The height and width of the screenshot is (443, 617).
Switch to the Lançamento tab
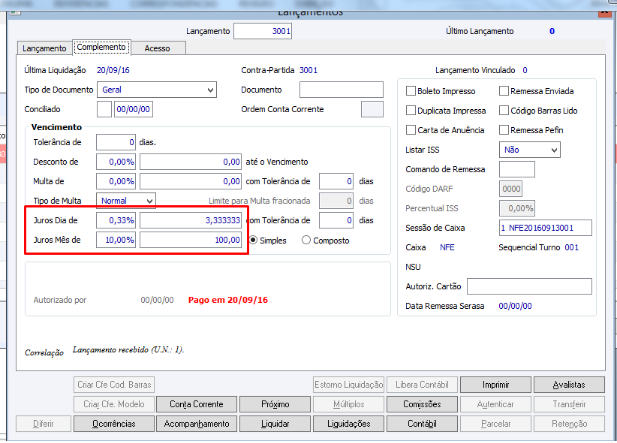pyautogui.click(x=44, y=48)
